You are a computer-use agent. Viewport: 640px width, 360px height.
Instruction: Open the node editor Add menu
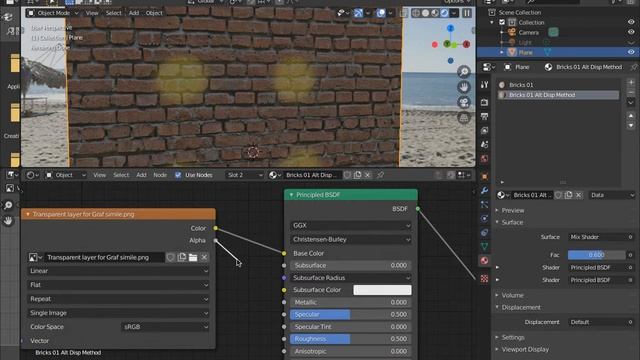coord(141,175)
